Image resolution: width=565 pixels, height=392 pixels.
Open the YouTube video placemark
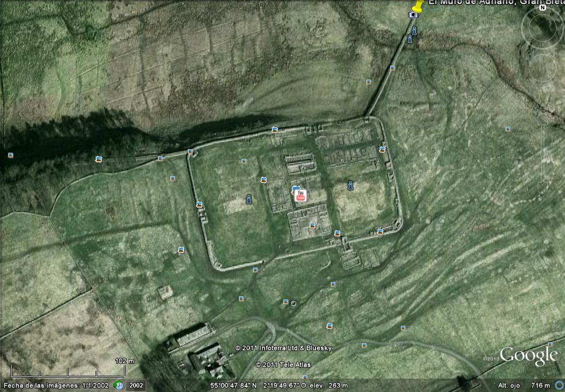click(x=300, y=196)
